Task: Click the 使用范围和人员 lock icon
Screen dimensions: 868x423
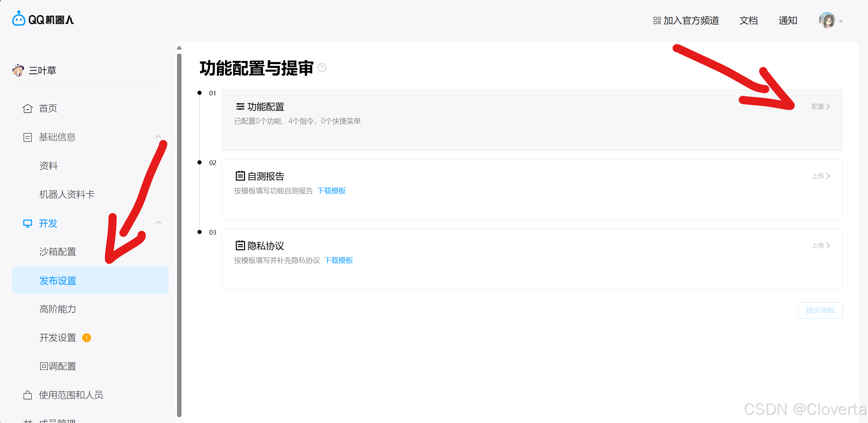Action: [27, 395]
